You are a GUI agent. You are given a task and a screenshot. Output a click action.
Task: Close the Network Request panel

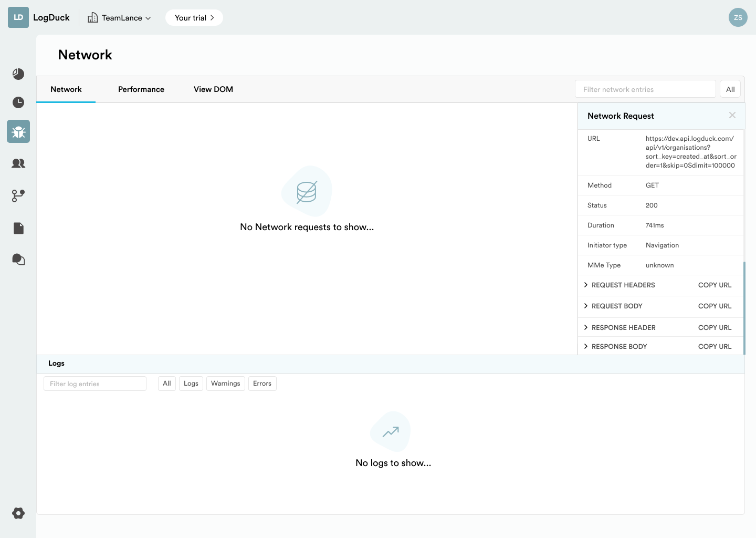point(732,116)
